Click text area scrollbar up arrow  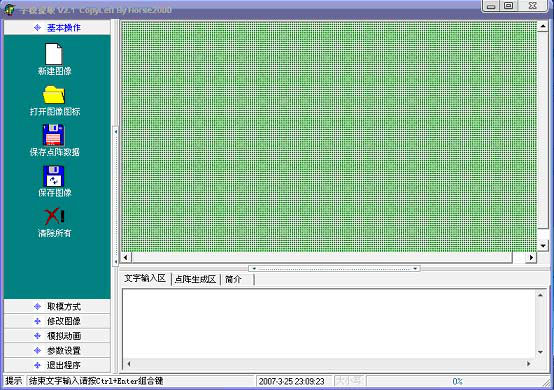[540, 295]
